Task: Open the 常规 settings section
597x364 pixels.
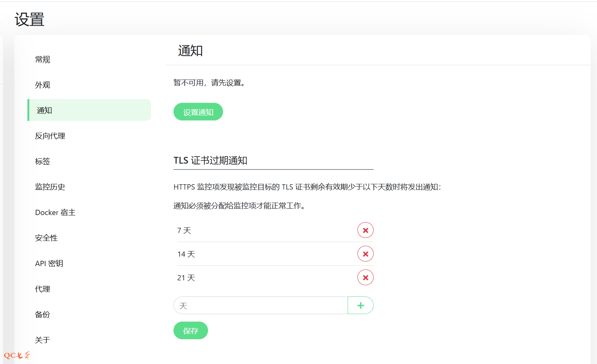Action: point(43,60)
